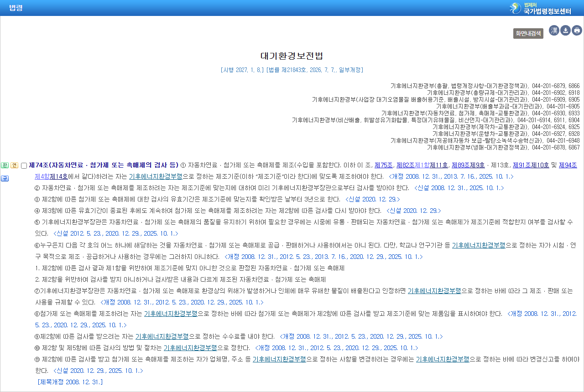
Task: Select the 배출부과금 contact line
Action: (508, 106)
